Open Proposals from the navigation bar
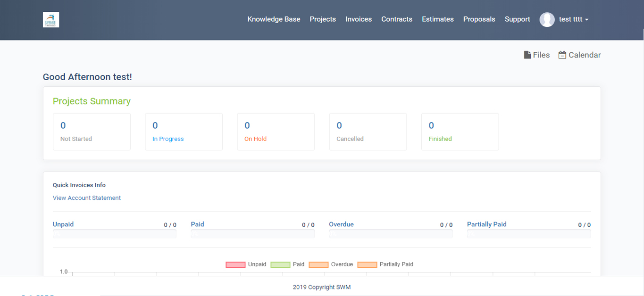Image resolution: width=644 pixels, height=296 pixels. click(479, 19)
